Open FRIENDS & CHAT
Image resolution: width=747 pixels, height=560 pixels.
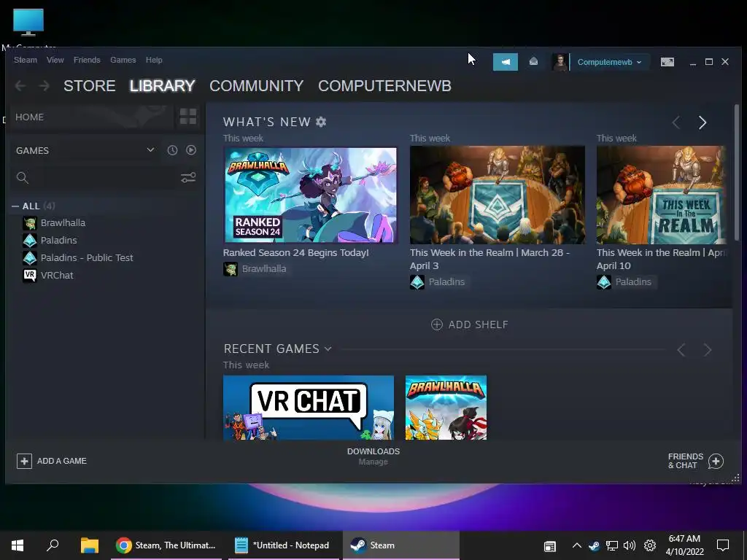695,461
